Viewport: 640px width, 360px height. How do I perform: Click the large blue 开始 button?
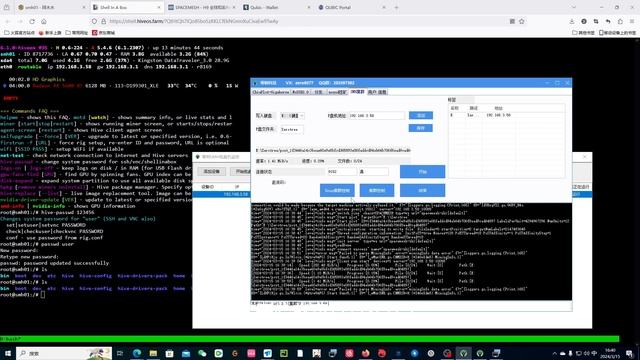(422, 171)
